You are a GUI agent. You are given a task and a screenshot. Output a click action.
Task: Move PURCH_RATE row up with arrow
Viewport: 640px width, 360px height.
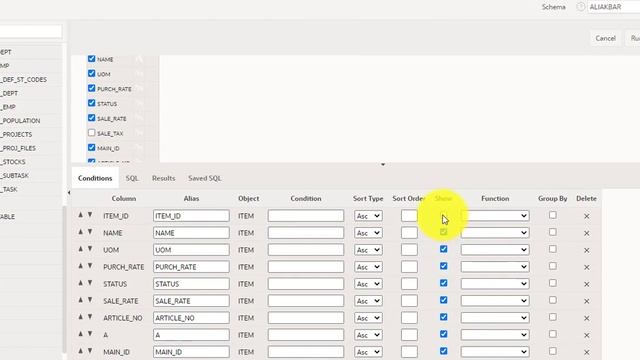(80, 266)
